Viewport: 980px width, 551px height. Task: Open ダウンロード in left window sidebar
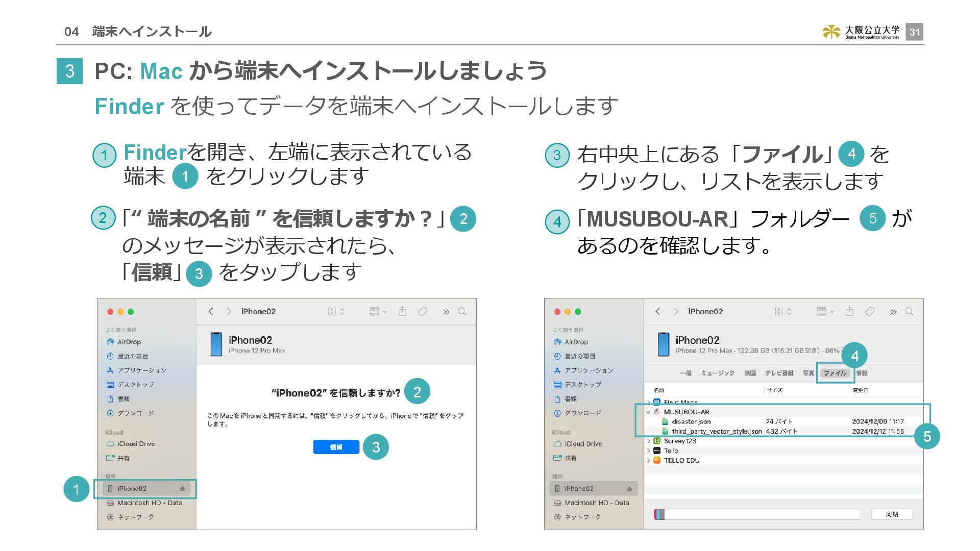pyautogui.click(x=130, y=413)
